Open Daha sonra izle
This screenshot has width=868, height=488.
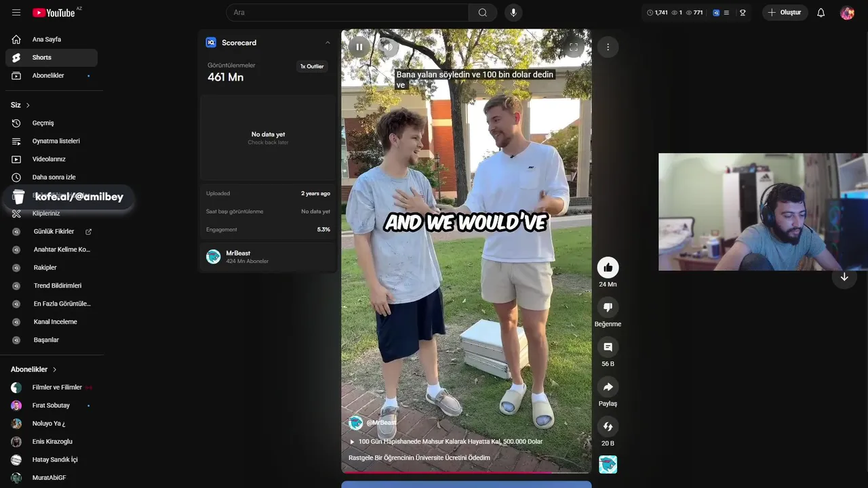coord(52,178)
